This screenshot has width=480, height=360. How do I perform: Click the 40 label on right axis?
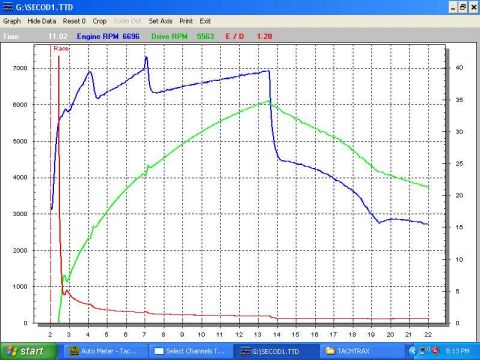[x=459, y=68]
